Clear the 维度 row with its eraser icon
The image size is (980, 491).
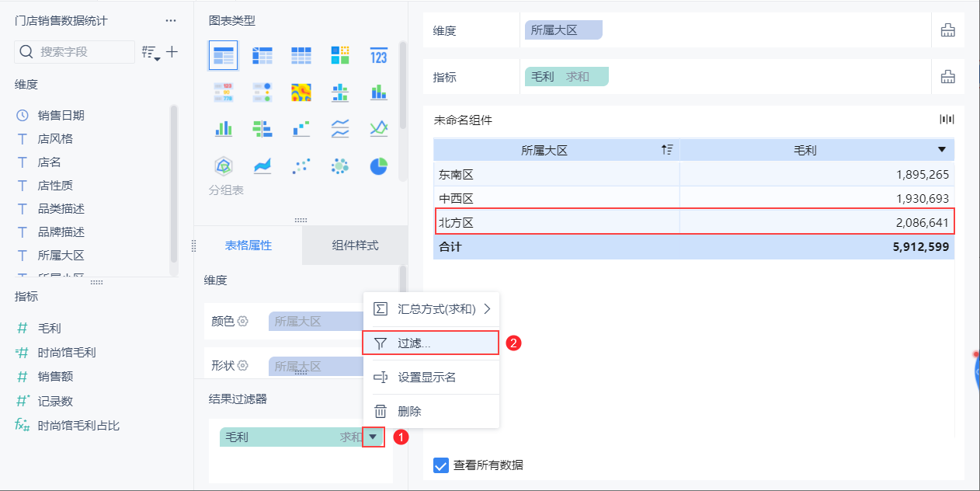point(947,30)
